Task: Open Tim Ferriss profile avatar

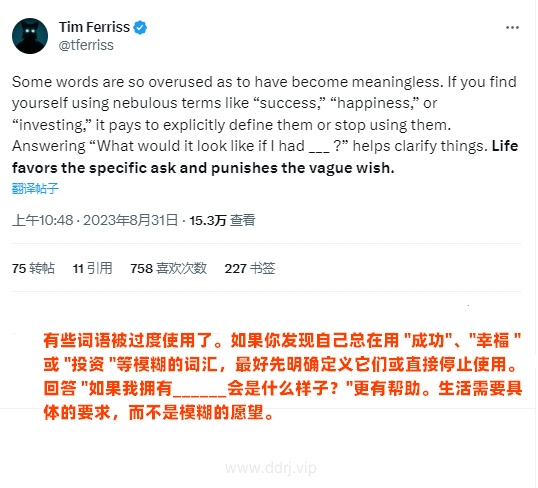Action: pyautogui.click(x=30, y=36)
